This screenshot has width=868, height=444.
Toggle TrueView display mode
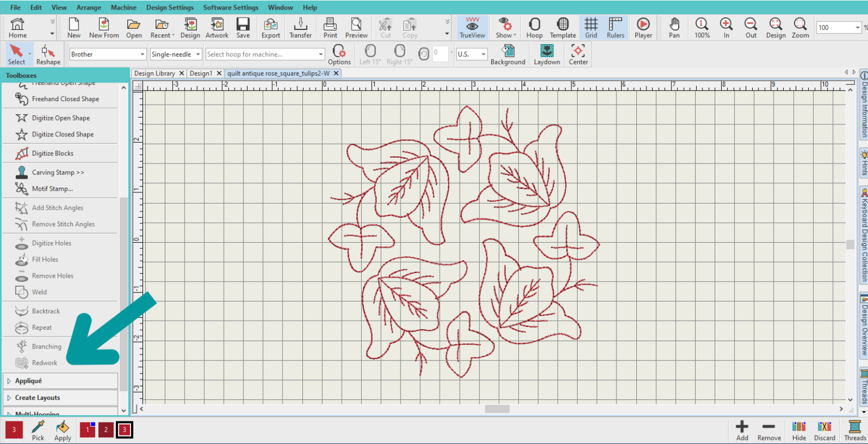tap(472, 27)
